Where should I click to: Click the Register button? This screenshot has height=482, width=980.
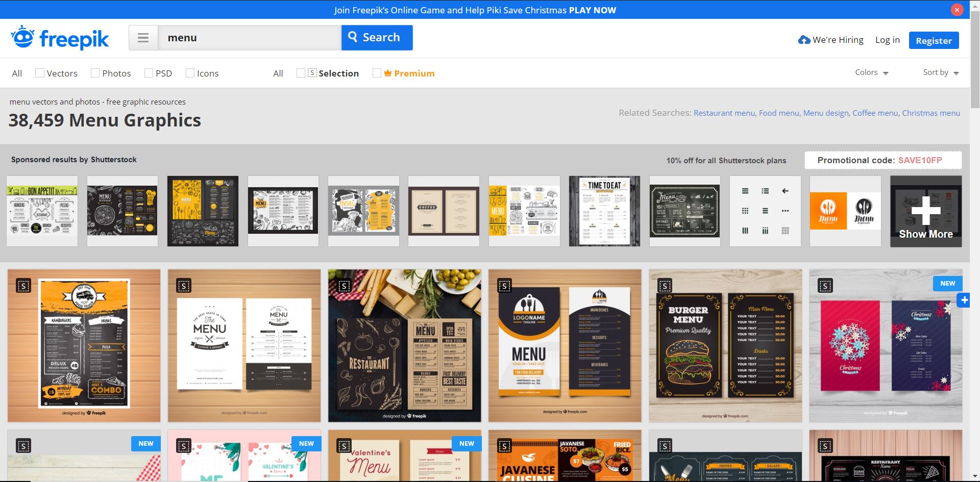tap(934, 40)
